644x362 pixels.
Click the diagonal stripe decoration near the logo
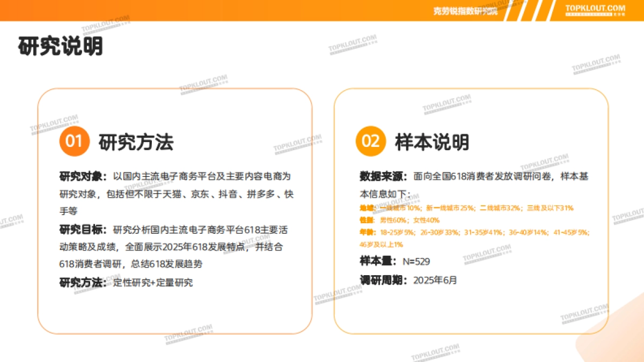point(529,10)
